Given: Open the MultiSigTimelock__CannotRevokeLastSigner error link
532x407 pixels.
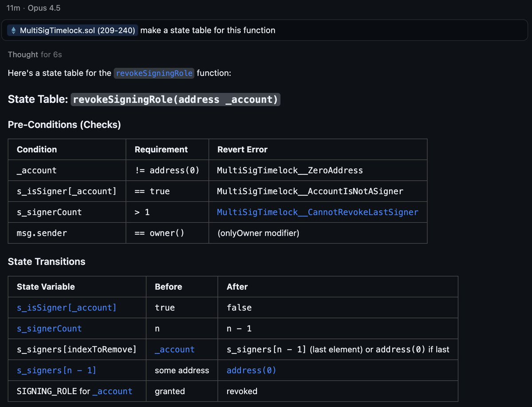Looking at the screenshot, I should (x=318, y=212).
